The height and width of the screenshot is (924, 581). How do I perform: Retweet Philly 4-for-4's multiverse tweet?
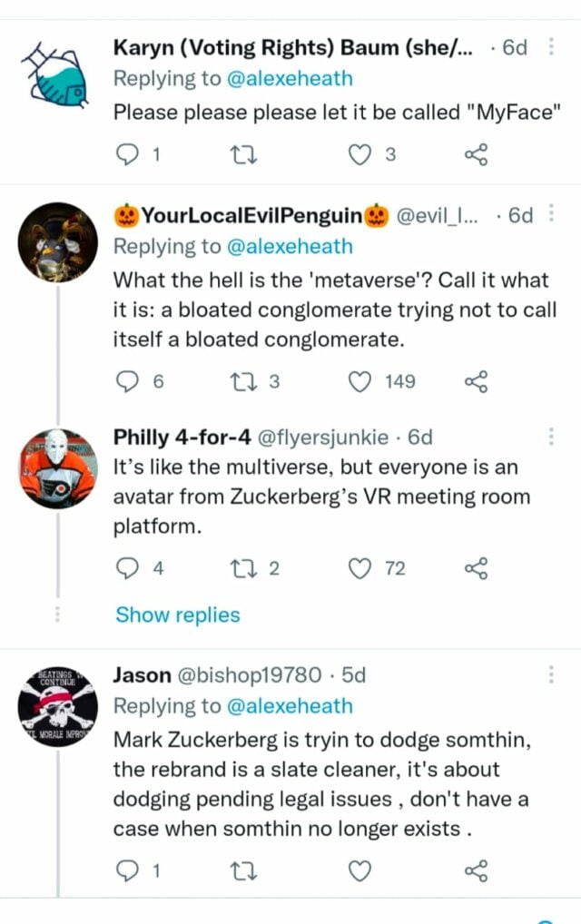tap(245, 569)
